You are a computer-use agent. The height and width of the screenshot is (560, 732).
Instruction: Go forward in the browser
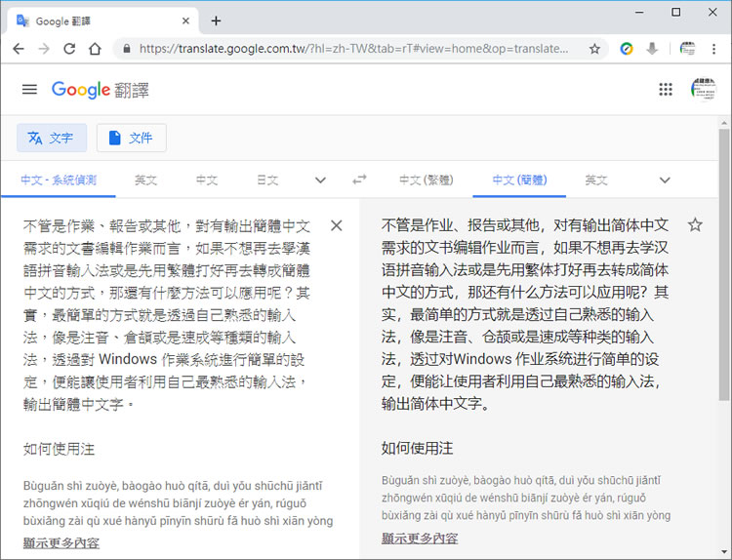tap(44, 49)
